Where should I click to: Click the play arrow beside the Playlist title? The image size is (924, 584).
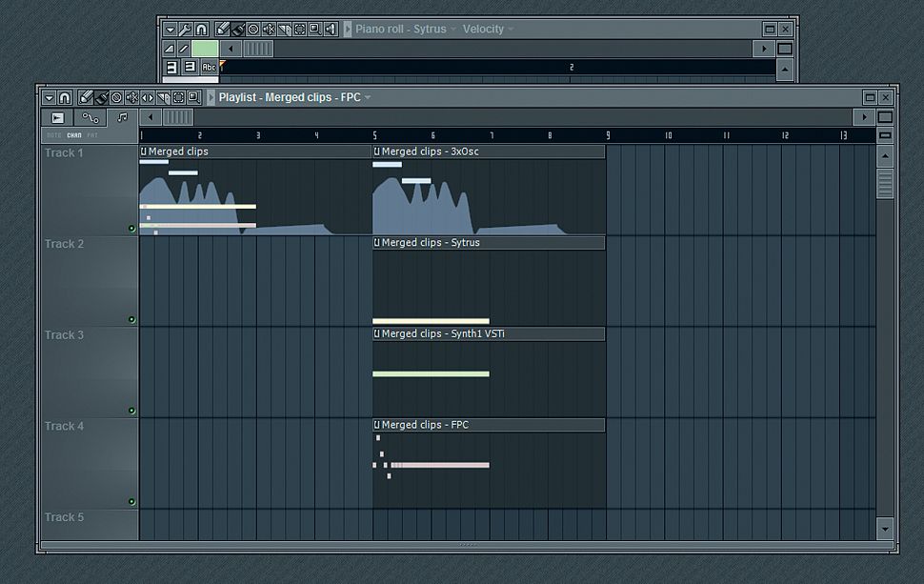(x=211, y=97)
